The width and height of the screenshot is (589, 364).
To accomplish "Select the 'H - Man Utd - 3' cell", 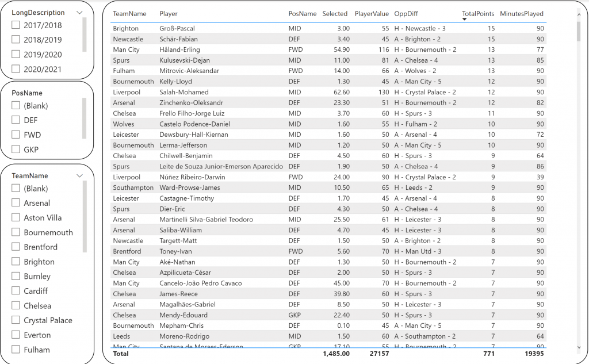I will tap(418, 251).
